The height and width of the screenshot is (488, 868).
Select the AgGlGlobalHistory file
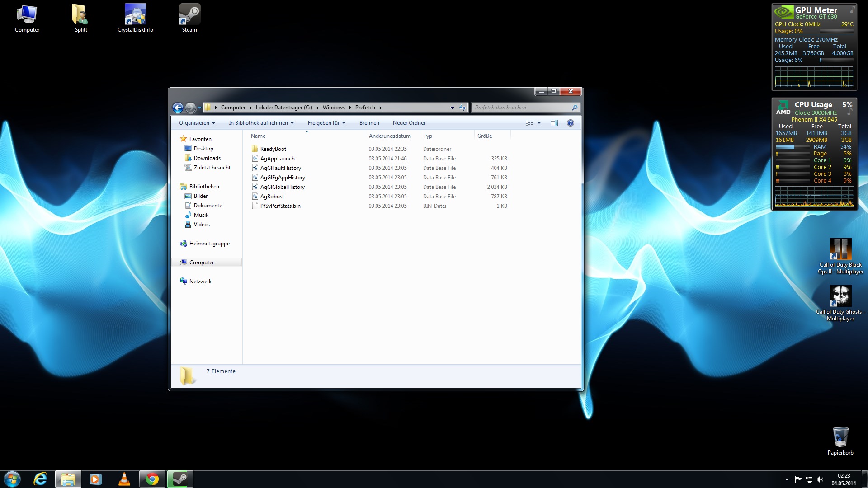282,187
